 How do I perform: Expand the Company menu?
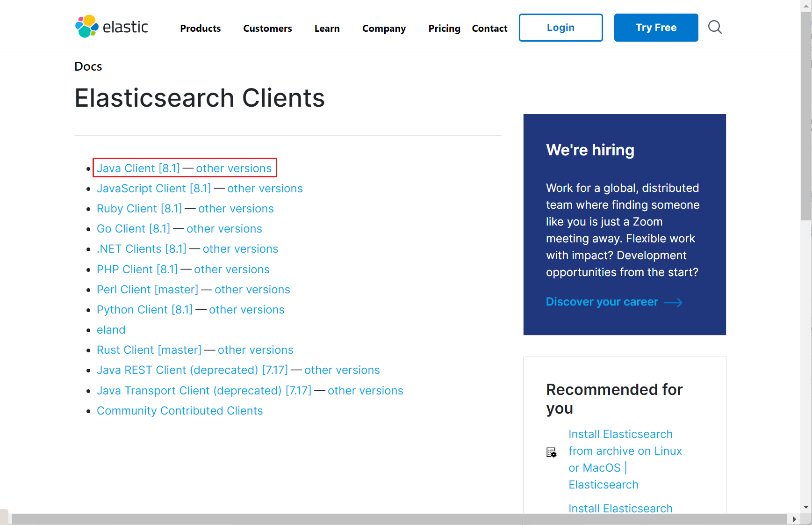point(384,29)
